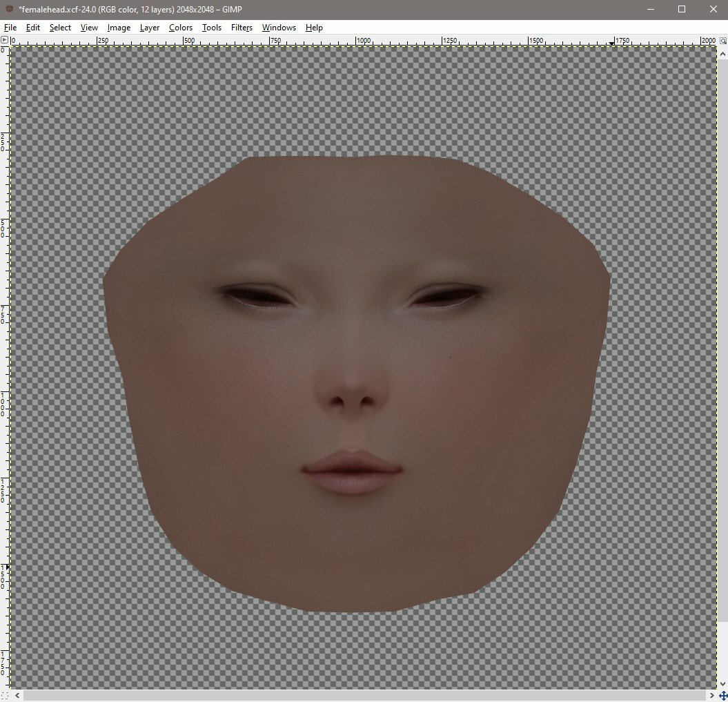The height and width of the screenshot is (702, 728).
Task: Toggle Quick Mask at bottom-left corner
Action: click(4, 695)
